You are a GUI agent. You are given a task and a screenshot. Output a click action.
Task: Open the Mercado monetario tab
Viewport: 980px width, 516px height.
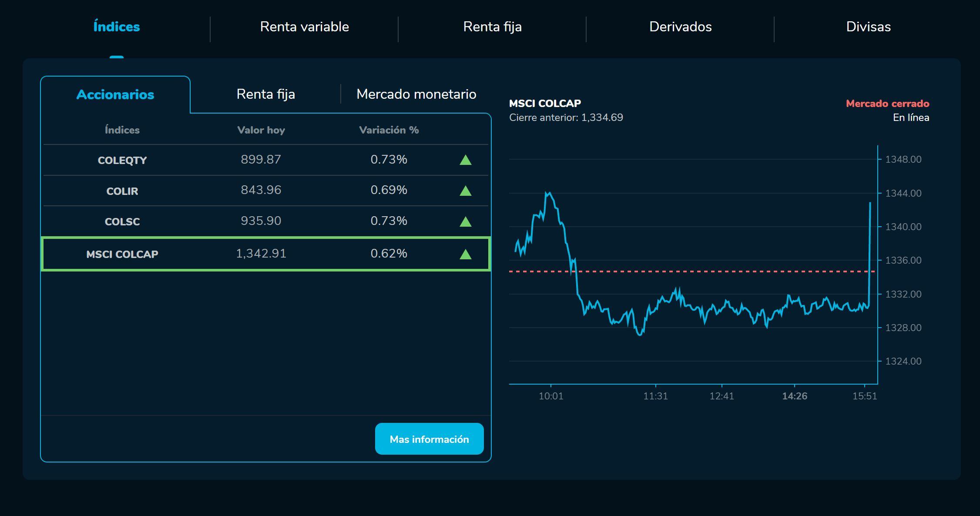pyautogui.click(x=416, y=94)
